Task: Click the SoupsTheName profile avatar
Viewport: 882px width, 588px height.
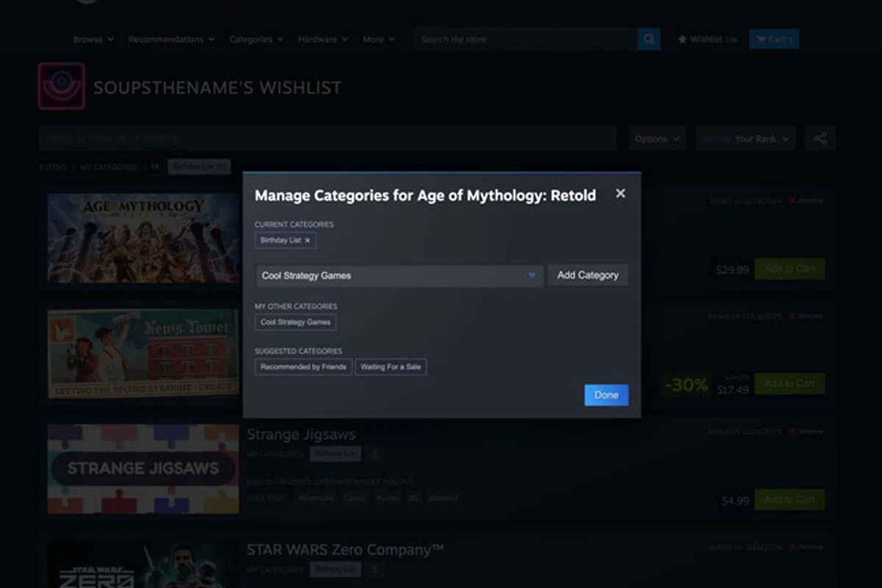Action: (62, 86)
